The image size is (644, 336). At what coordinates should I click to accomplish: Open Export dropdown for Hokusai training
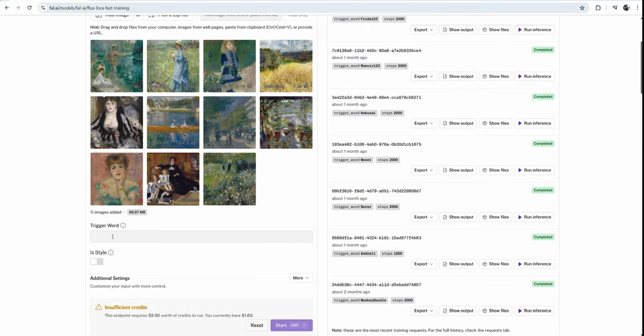click(x=424, y=123)
